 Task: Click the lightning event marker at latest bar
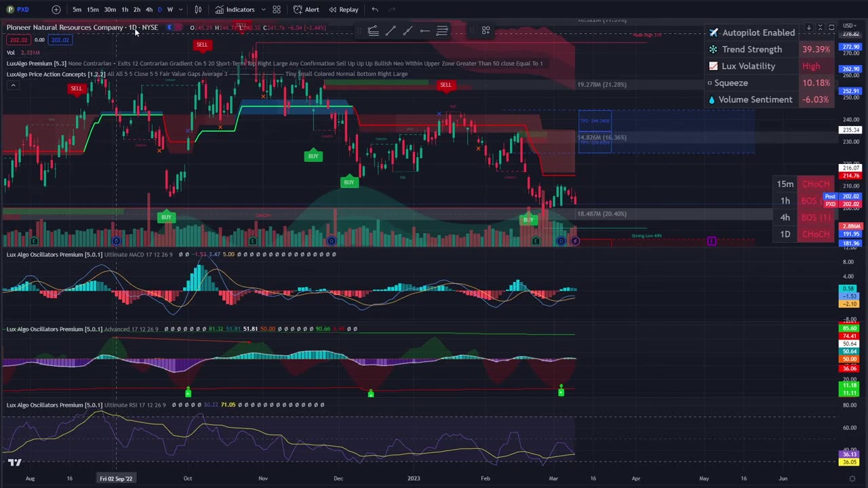click(575, 241)
